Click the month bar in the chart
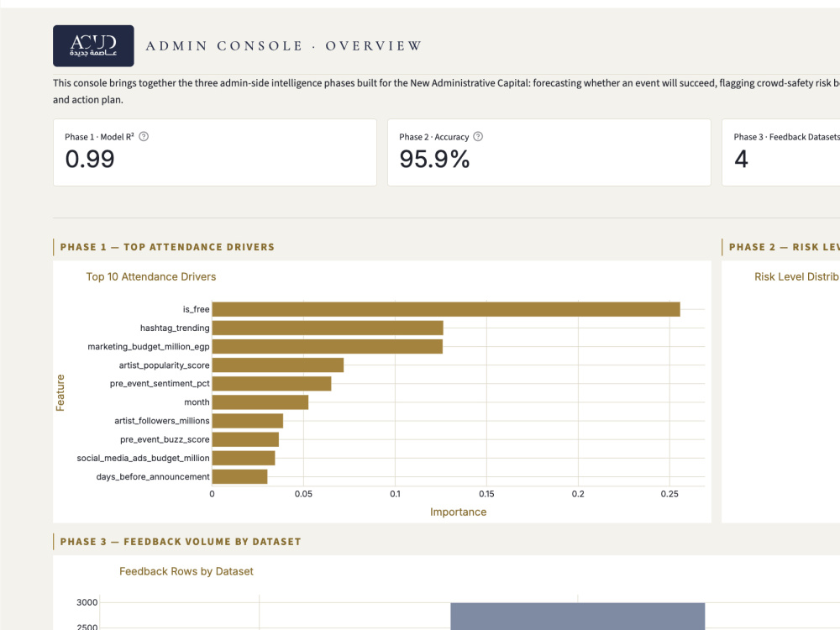This screenshot has width=840, height=630. 260,402
